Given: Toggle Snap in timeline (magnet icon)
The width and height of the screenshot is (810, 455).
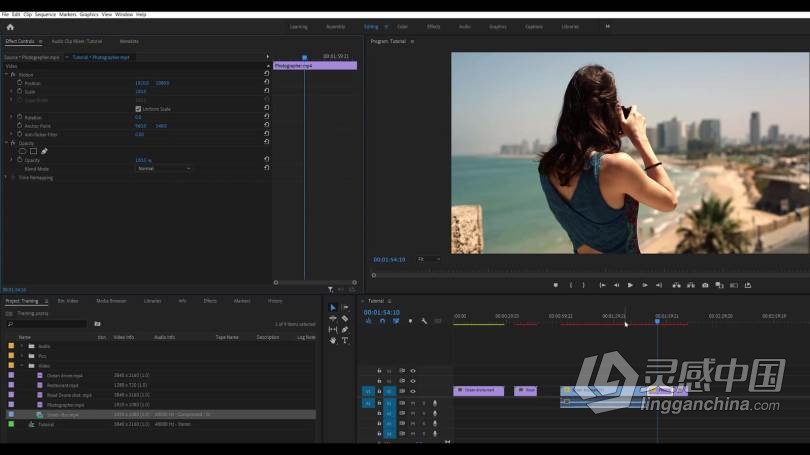Looking at the screenshot, I should point(382,321).
